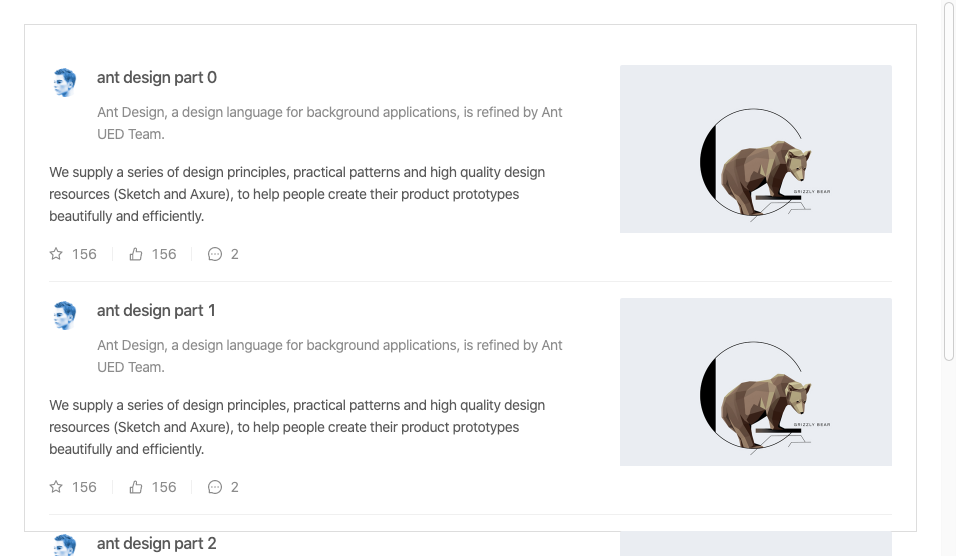
Task: Click star icon on ant design part 0
Action: (56, 254)
